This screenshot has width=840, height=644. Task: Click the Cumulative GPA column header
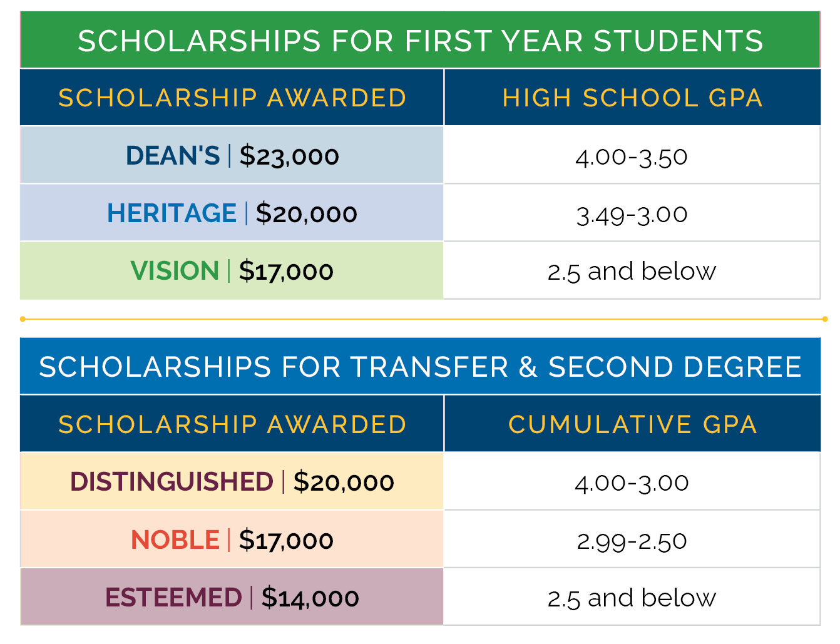tap(632, 424)
